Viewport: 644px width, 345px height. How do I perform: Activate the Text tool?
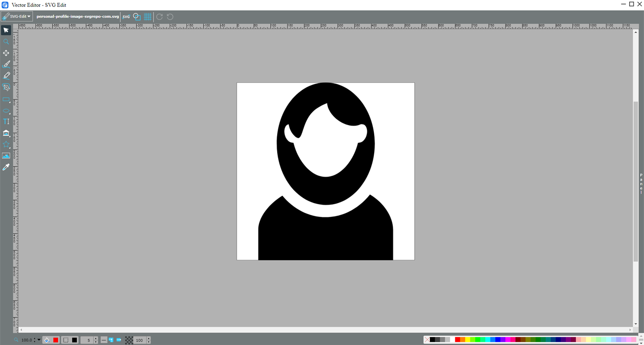[x=6, y=121]
